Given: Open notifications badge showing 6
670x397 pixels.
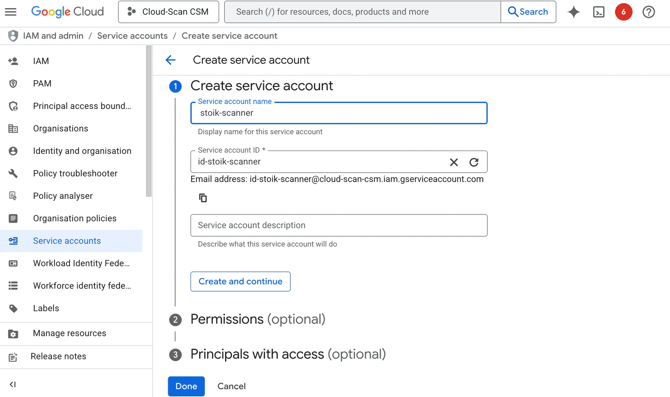Looking at the screenshot, I should [623, 12].
